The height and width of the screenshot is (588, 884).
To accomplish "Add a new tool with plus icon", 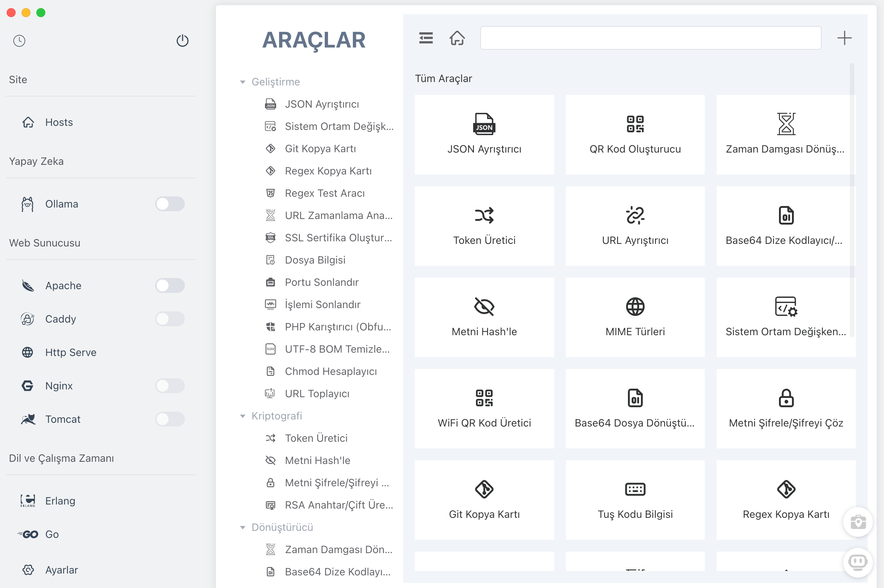I will click(x=844, y=38).
